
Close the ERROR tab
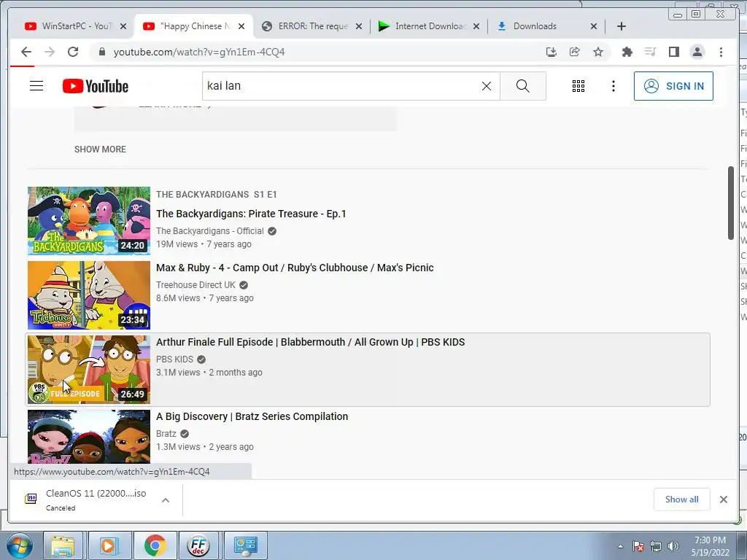359,27
